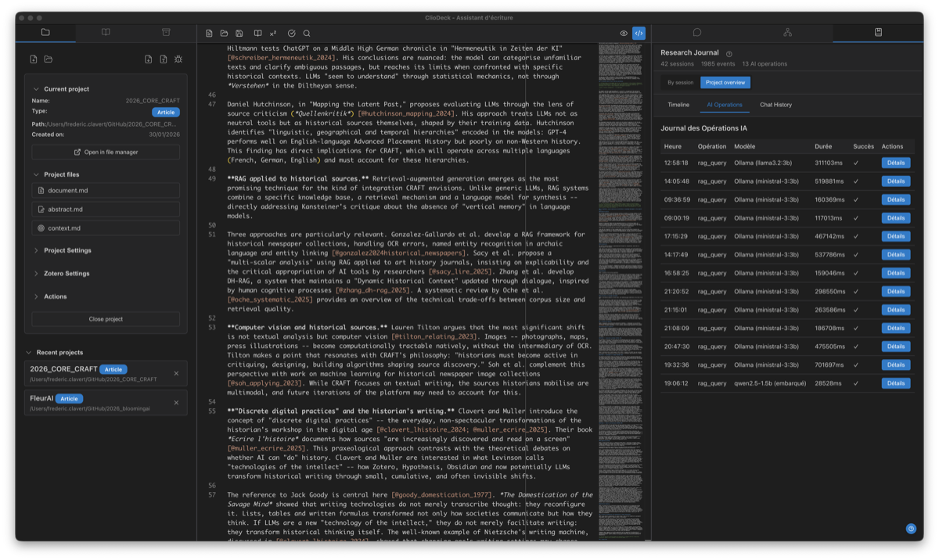
Task: Click the '[@tilton_relating_2023]' citation in the editor
Action: [x=434, y=336]
